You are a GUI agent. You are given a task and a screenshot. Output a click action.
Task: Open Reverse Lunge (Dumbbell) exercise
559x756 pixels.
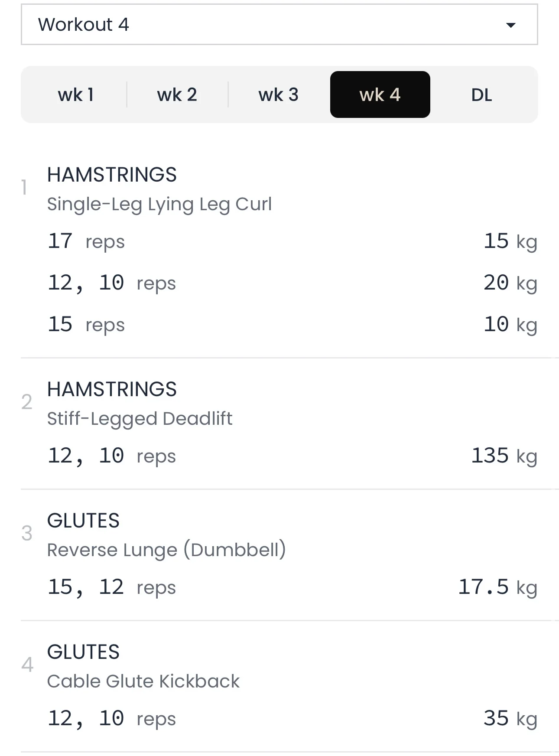166,550
